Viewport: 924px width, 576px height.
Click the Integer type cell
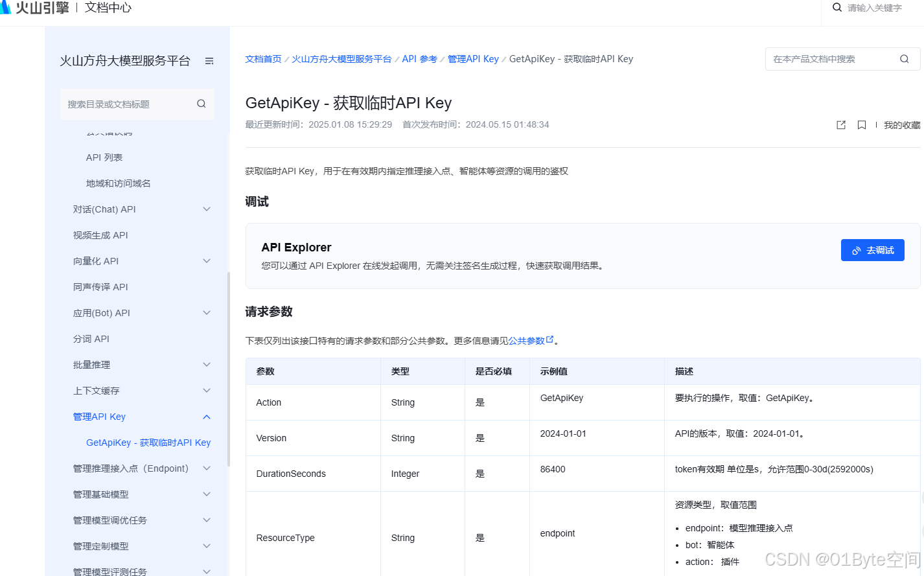(x=422, y=474)
